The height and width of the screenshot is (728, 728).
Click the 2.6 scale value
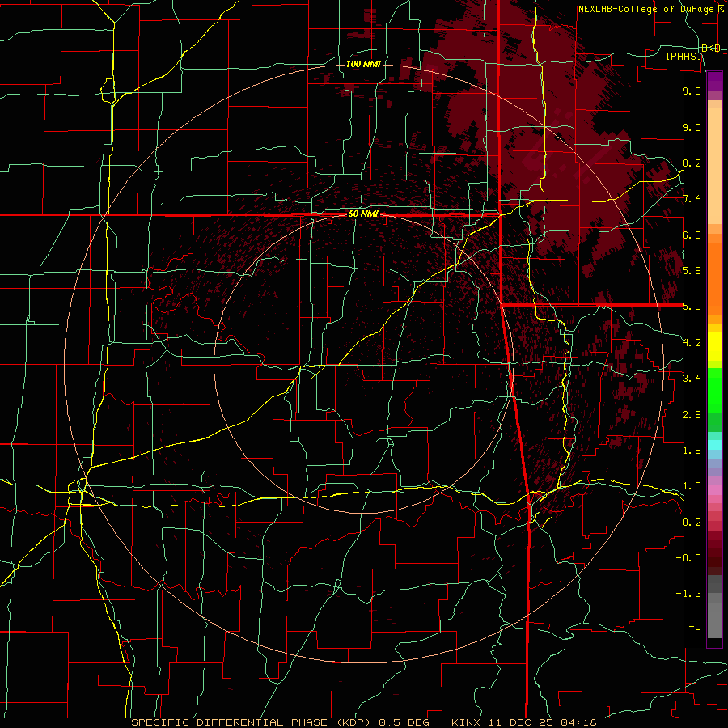692,414
